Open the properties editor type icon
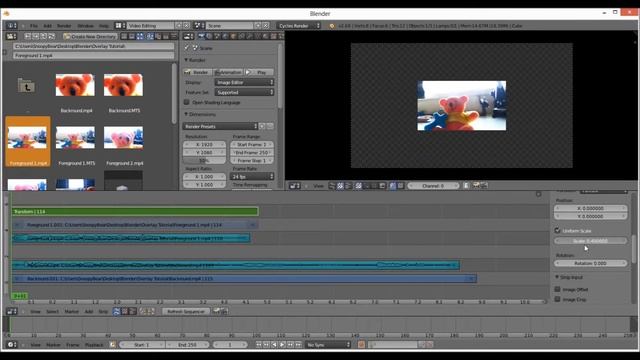Screen dimensions: 640x360 tap(188, 36)
